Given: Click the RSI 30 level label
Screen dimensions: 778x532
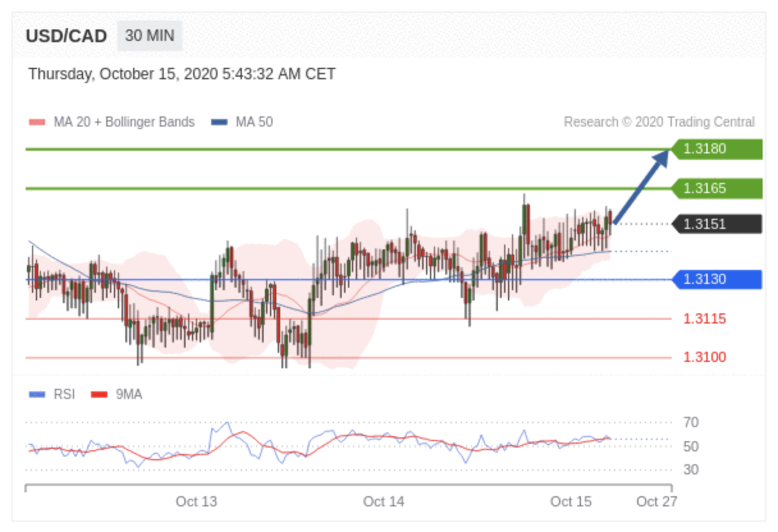Looking at the screenshot, I should [x=690, y=470].
